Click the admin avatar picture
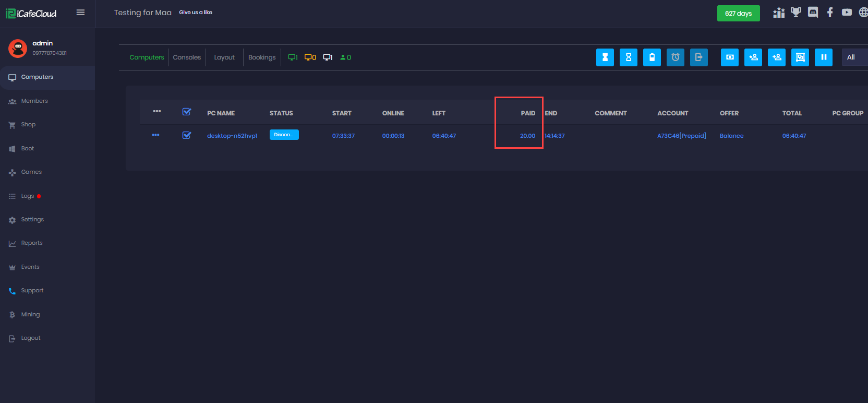 coord(18,48)
